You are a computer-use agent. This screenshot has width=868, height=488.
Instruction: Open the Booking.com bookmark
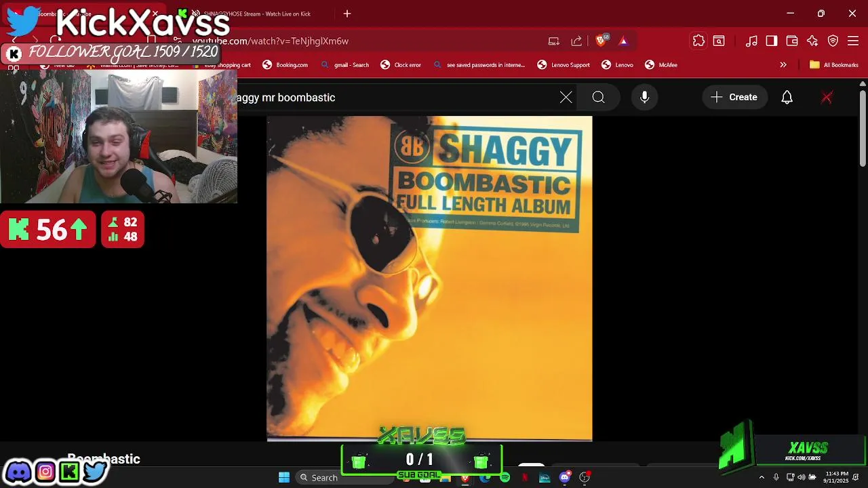click(285, 65)
